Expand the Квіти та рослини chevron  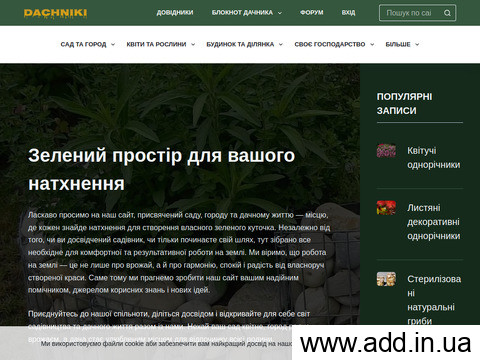tap(193, 44)
